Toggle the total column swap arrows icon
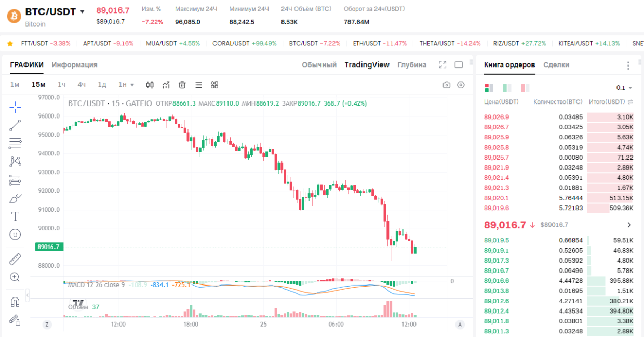Screen dimensions: 644x337 tap(630, 102)
